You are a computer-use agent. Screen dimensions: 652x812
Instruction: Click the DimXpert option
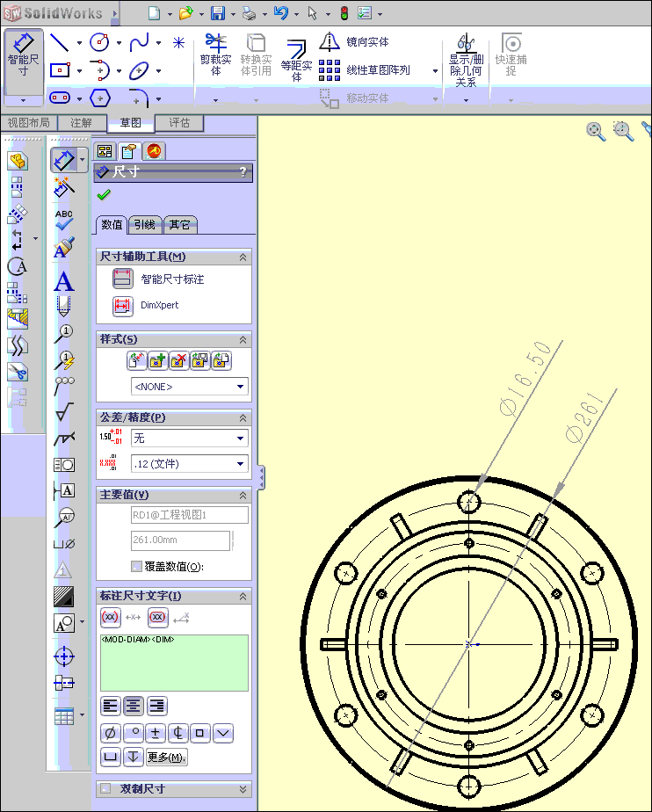(x=146, y=305)
